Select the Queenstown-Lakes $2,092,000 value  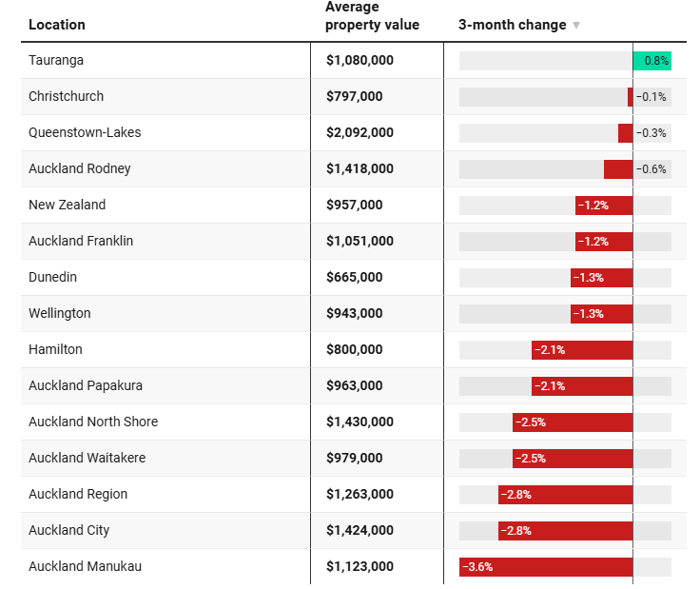click(360, 132)
